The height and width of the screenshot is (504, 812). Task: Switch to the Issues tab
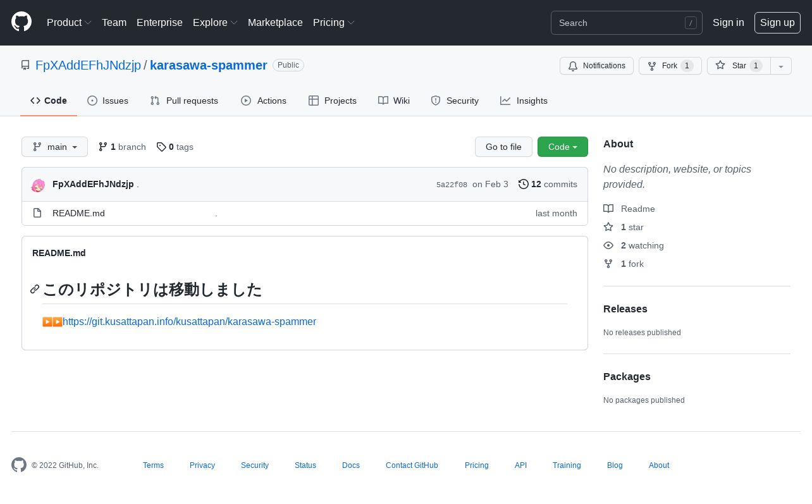tap(108, 101)
